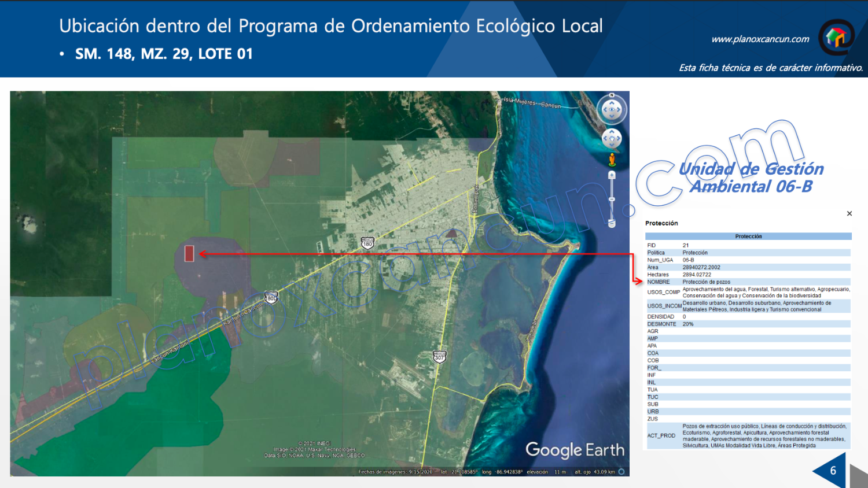Viewport: 868px width, 488px height.
Task: Click the status circle beside eye altitude
Action: pyautogui.click(x=621, y=472)
